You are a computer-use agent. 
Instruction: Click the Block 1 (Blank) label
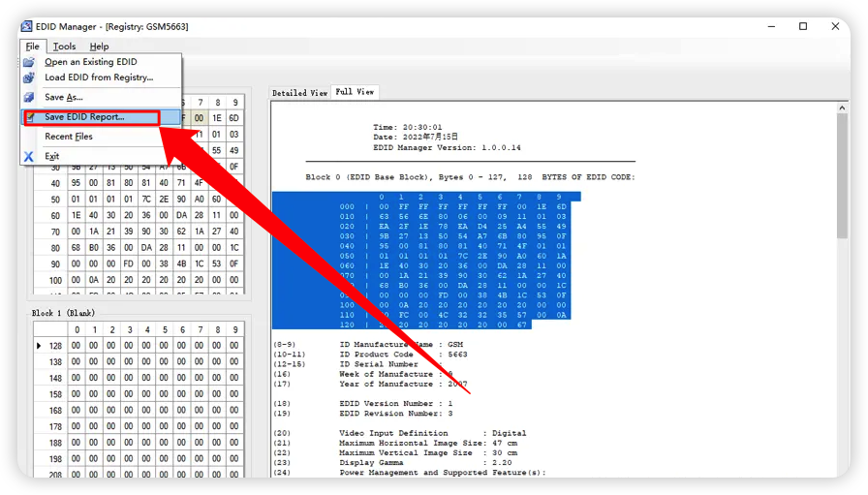63,314
